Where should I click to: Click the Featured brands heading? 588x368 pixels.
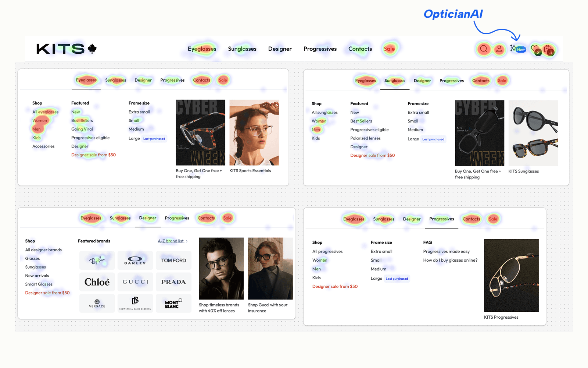[x=94, y=241]
